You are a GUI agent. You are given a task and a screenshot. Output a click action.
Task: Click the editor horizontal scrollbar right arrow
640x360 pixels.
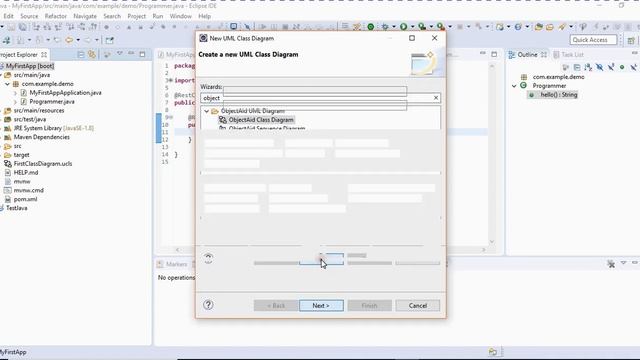[x=484, y=249]
